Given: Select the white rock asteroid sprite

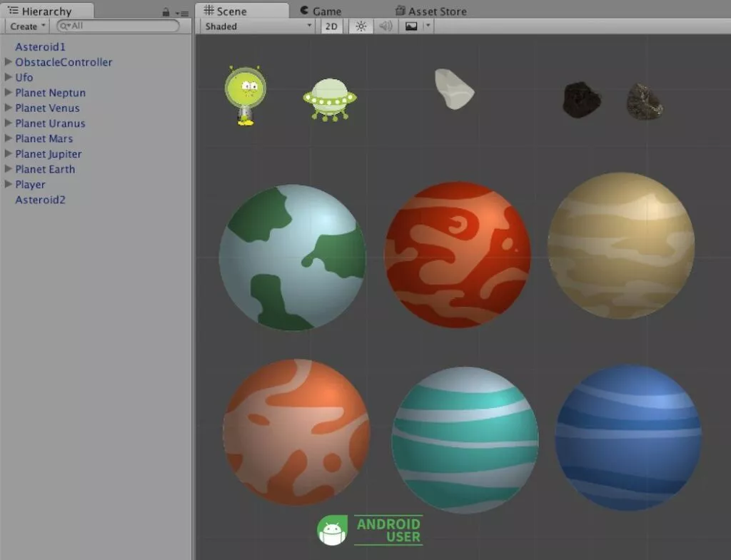Looking at the screenshot, I should tap(454, 89).
